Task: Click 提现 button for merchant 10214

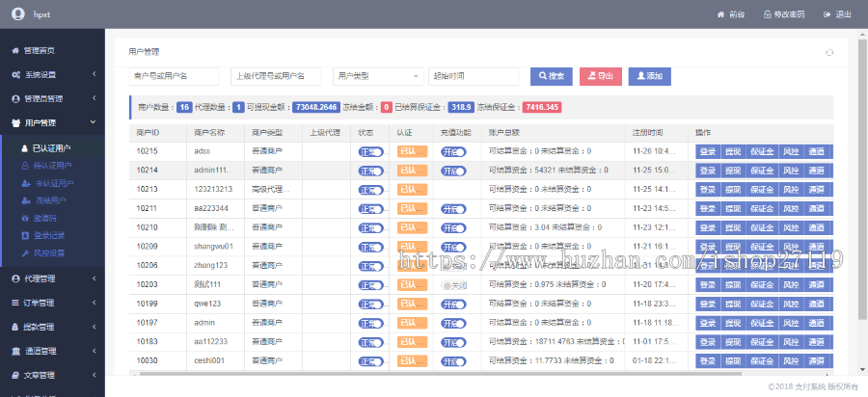Action: [733, 171]
